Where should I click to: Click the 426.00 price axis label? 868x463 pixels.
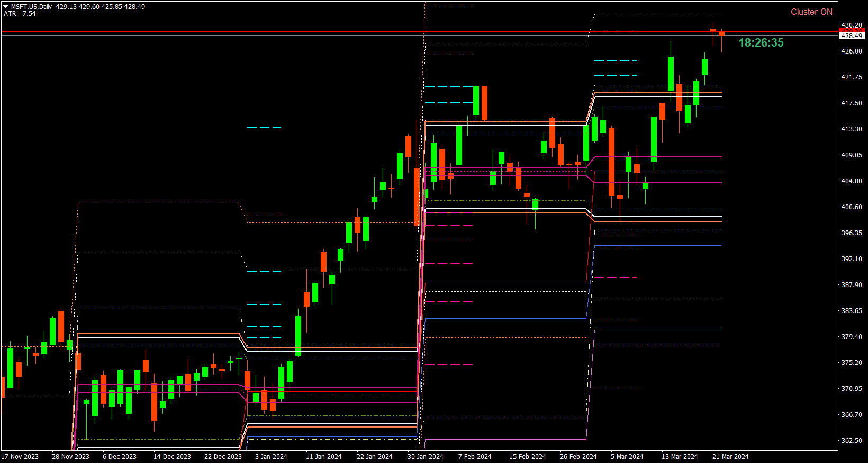[x=852, y=51]
